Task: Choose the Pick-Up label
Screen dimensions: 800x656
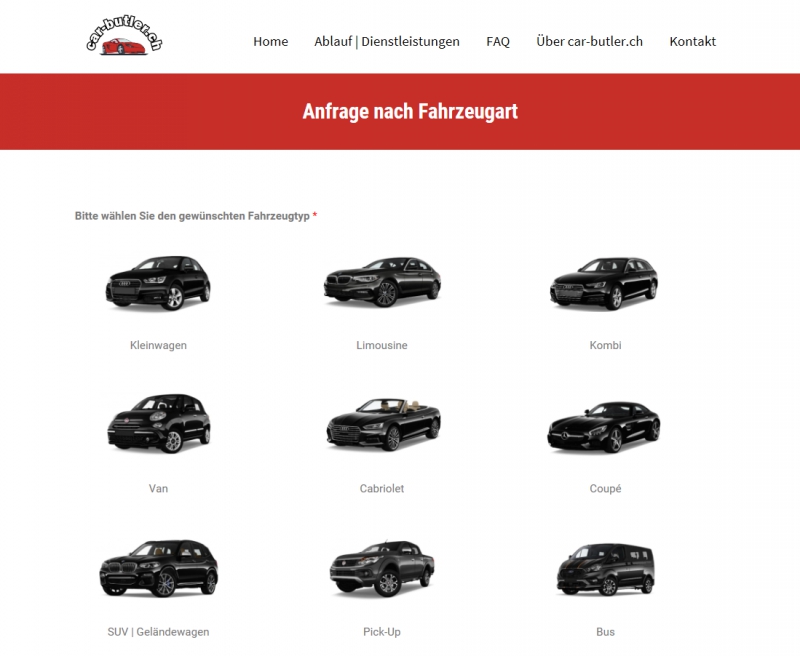Action: [x=382, y=632]
